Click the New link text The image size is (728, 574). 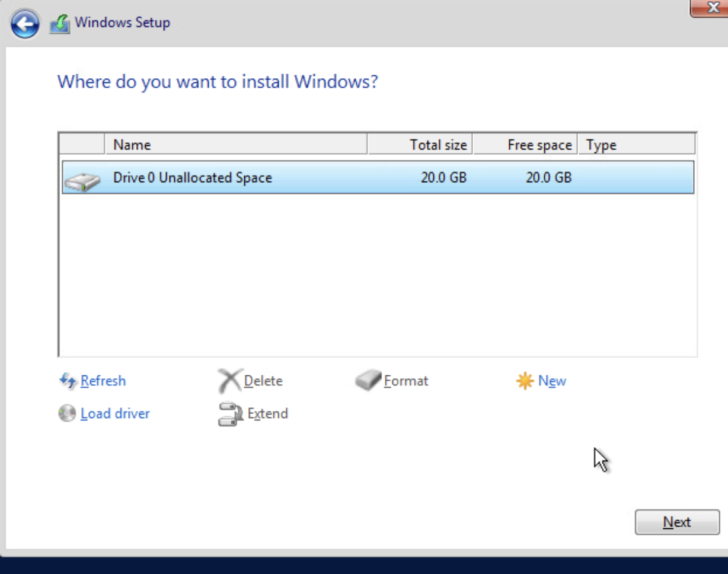pos(552,381)
